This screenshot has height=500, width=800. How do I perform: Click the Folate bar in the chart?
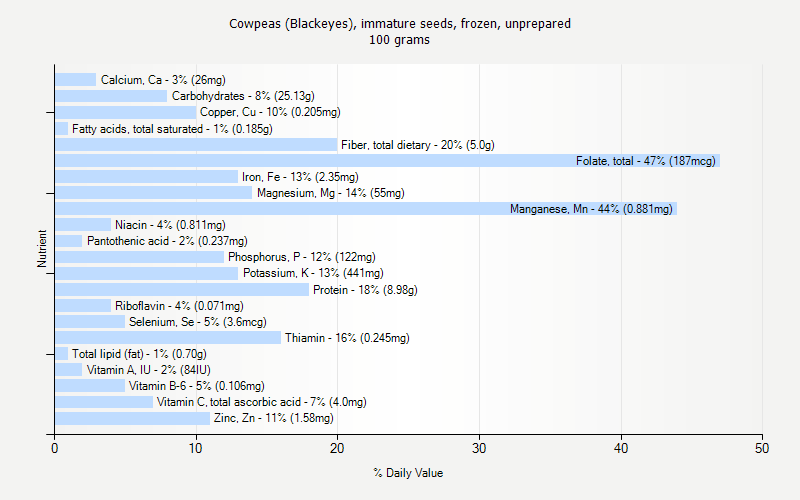coord(387,161)
